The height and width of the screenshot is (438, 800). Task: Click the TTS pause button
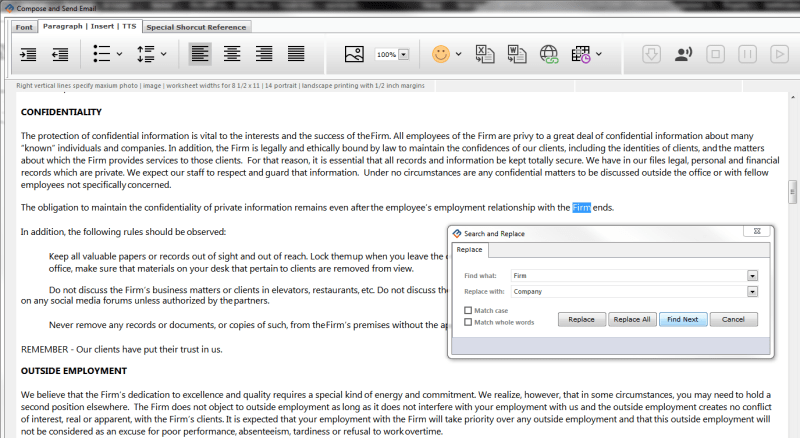coord(747,54)
